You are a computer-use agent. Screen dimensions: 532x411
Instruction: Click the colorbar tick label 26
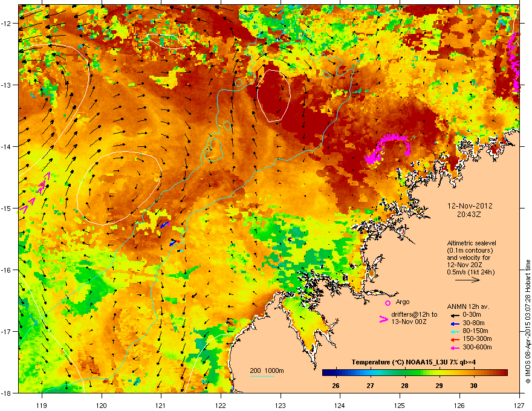[x=336, y=386]
